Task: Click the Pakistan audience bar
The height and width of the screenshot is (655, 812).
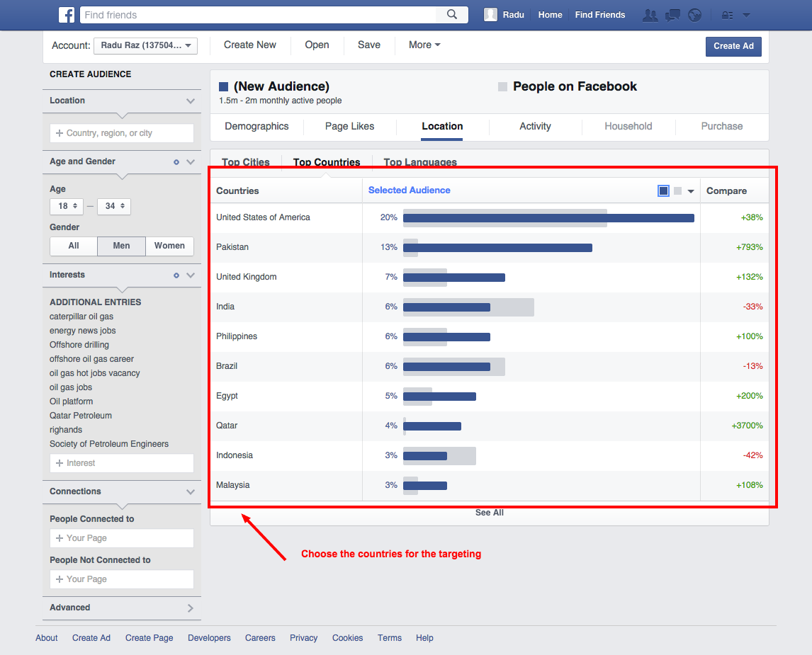Action: (497, 248)
